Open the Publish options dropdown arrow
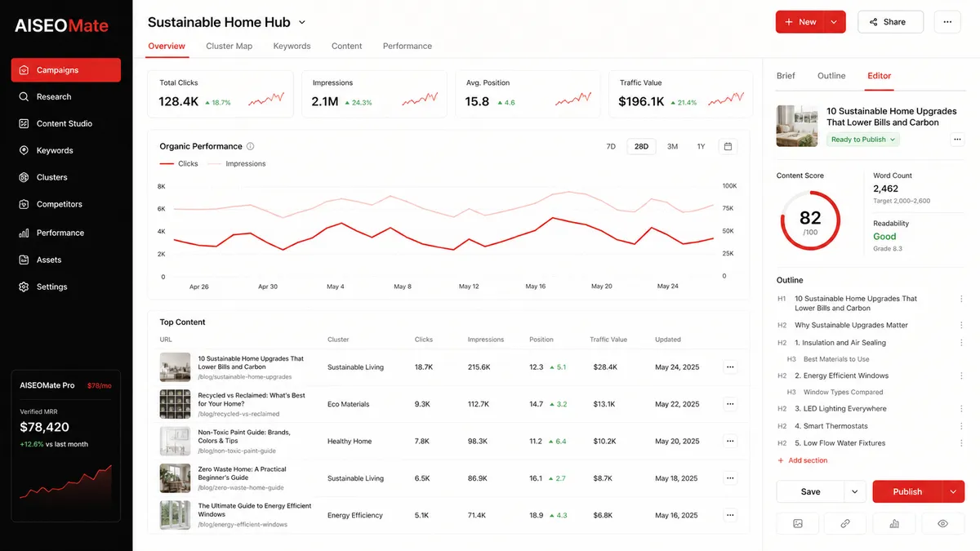Image resolution: width=980 pixels, height=551 pixels. click(x=953, y=491)
